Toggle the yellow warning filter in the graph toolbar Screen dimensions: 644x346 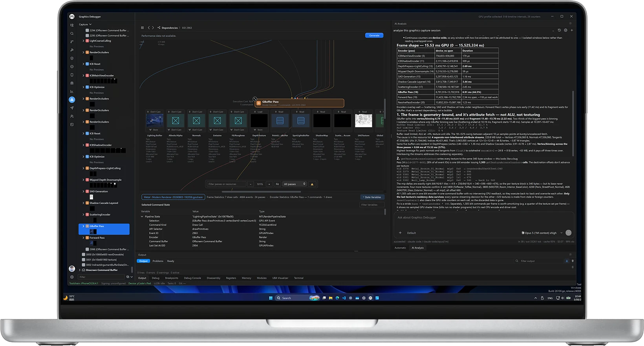click(312, 184)
